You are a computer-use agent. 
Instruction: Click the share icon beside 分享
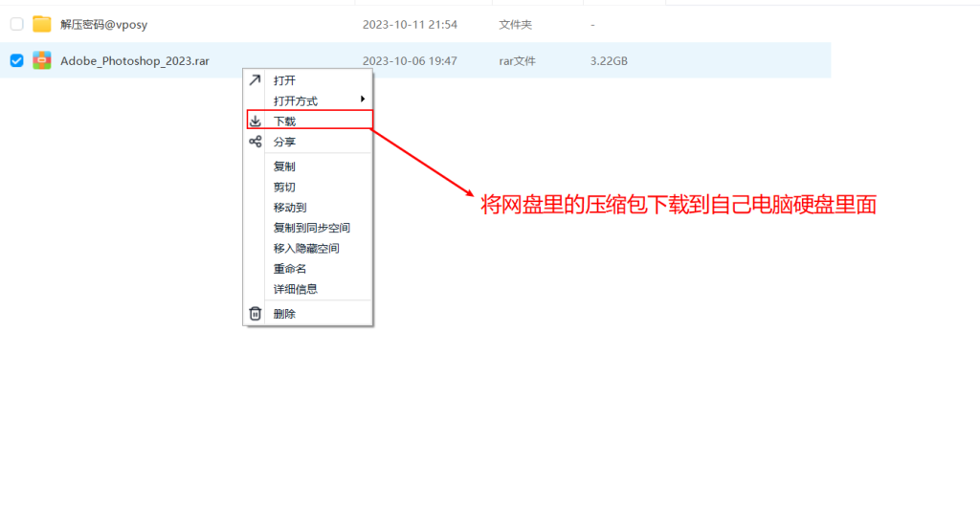tap(255, 142)
